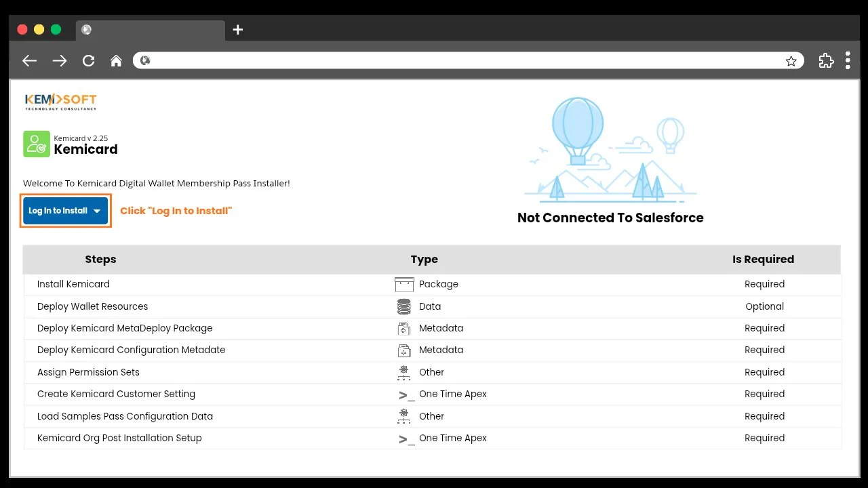
Task: Click Optional for Deploy Wallet Resources
Action: point(764,306)
